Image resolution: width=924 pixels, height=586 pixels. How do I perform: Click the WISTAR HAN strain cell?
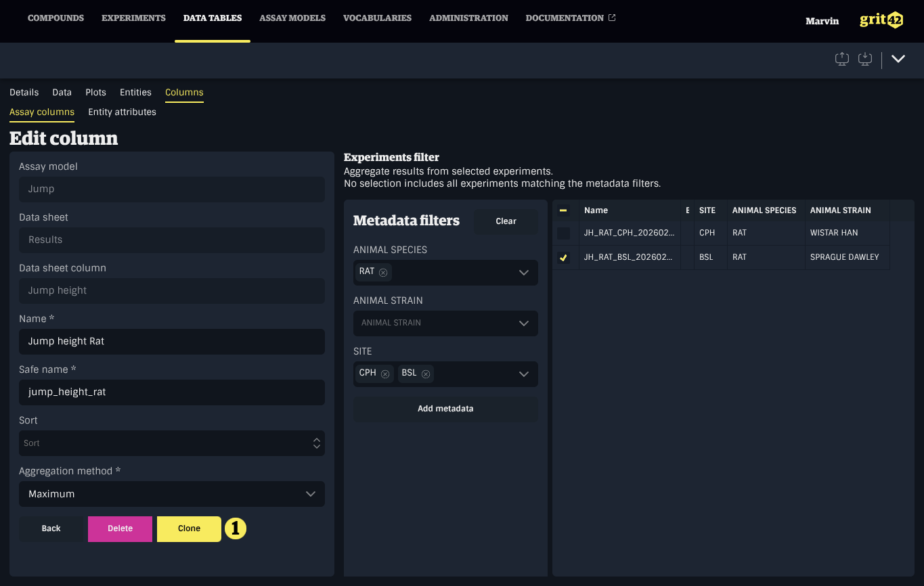click(x=847, y=233)
